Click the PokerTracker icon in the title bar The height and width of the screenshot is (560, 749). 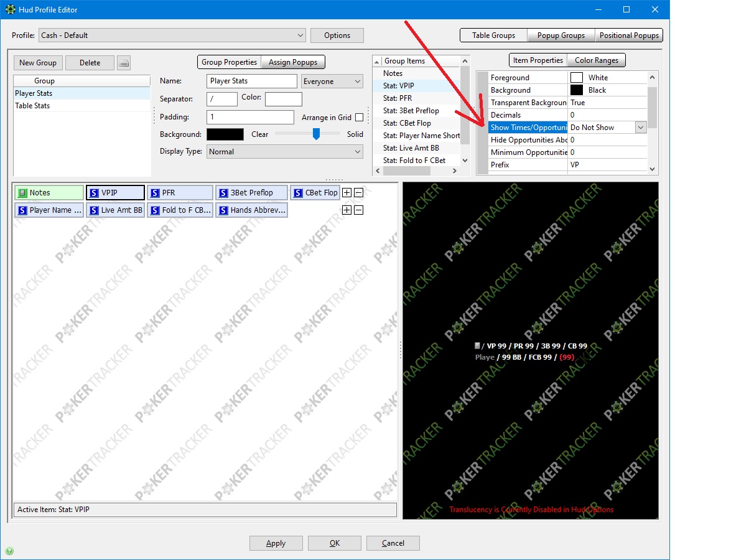10,9
